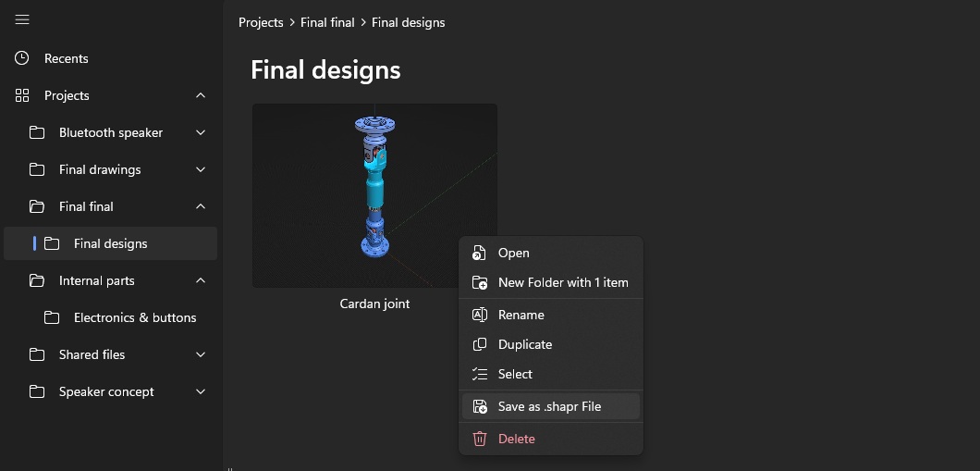Screen dimensions: 980x471
Task: Click the Cardan joint design thumbnail
Action: point(374,196)
